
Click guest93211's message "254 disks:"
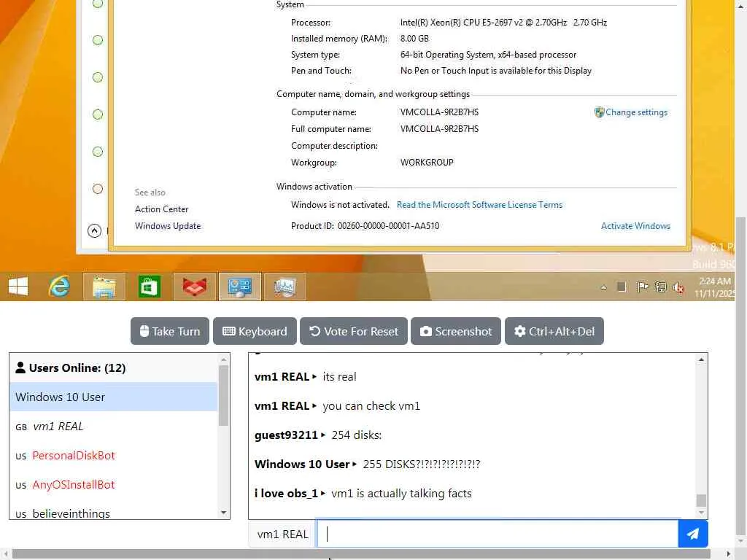point(356,435)
